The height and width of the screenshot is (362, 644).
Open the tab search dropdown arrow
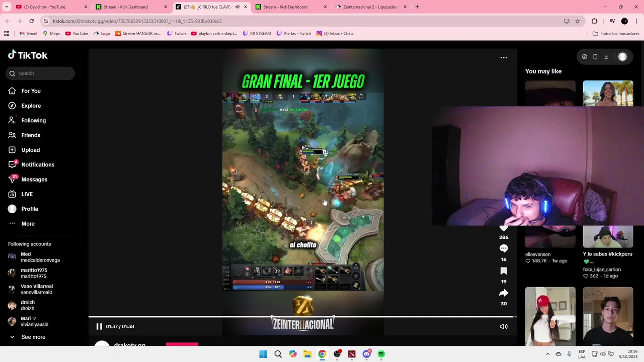point(6,7)
